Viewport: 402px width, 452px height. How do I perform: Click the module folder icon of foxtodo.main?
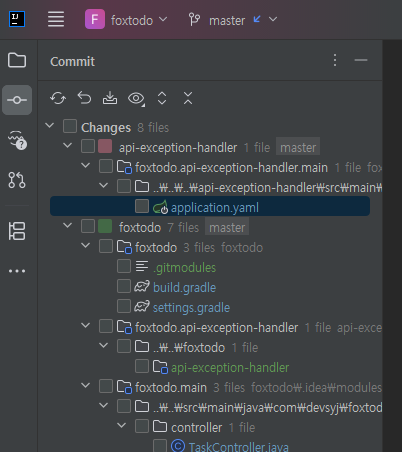[124, 387]
